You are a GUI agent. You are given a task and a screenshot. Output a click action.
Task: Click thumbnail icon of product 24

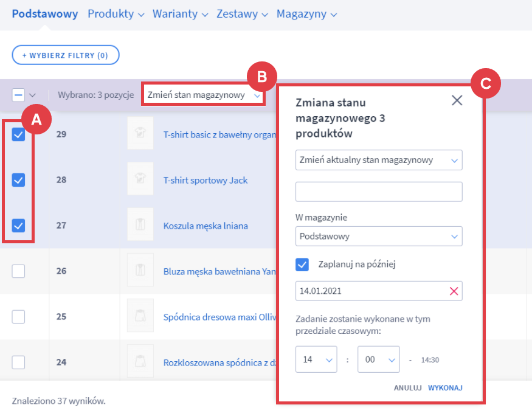click(140, 362)
